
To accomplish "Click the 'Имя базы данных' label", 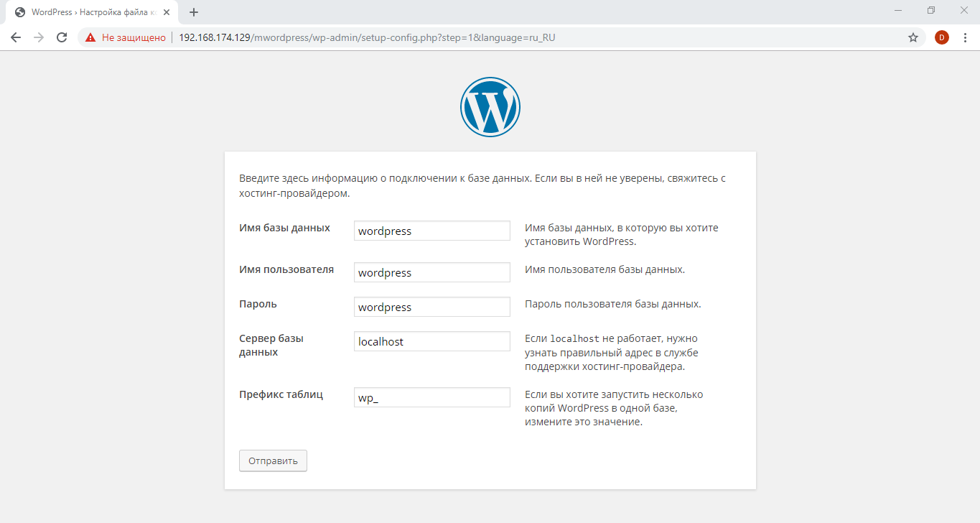I will 284,228.
